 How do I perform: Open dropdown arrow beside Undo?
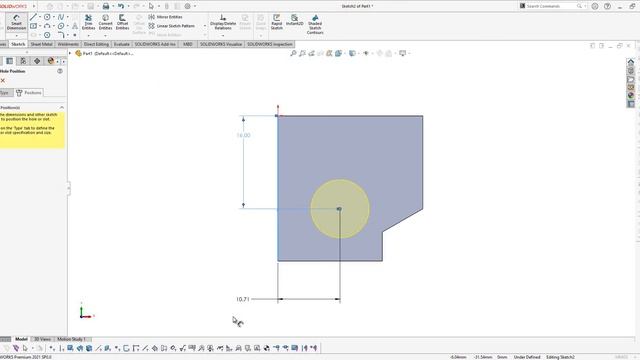(128, 6)
